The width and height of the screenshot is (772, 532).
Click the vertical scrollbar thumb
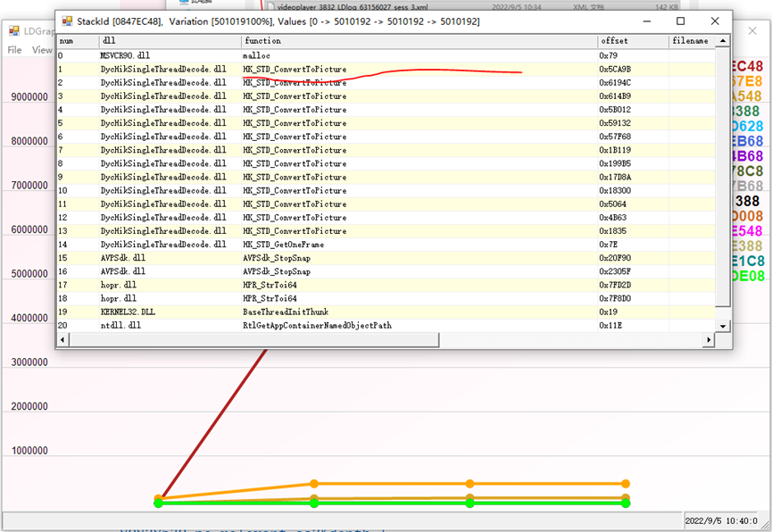(722, 177)
